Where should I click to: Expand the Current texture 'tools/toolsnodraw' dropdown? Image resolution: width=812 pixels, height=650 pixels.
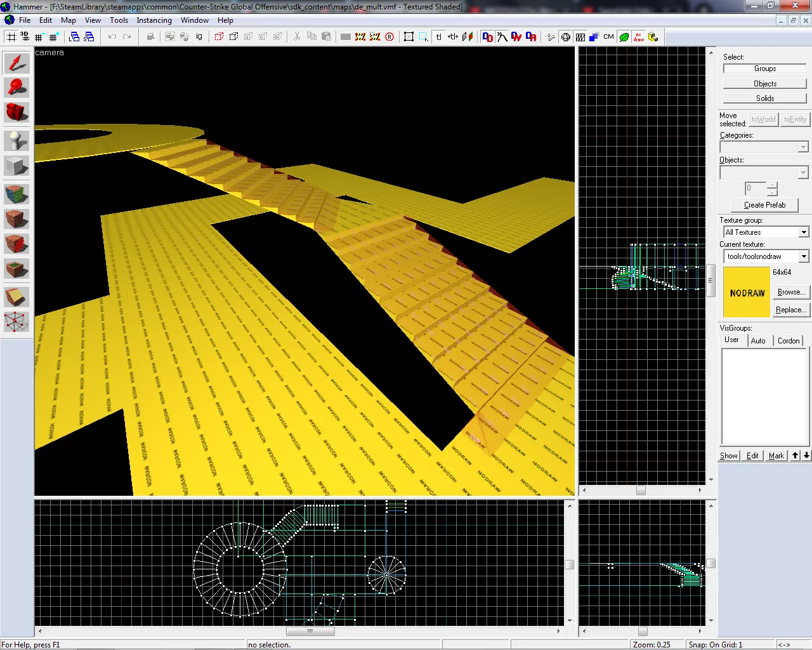coord(766,256)
